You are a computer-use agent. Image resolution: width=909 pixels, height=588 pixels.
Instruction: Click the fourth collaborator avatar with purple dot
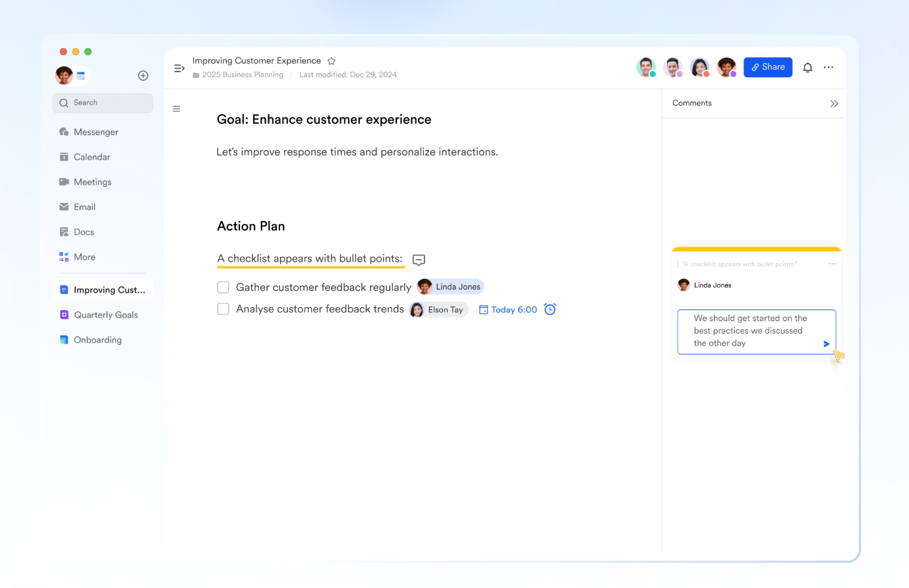coord(727,67)
